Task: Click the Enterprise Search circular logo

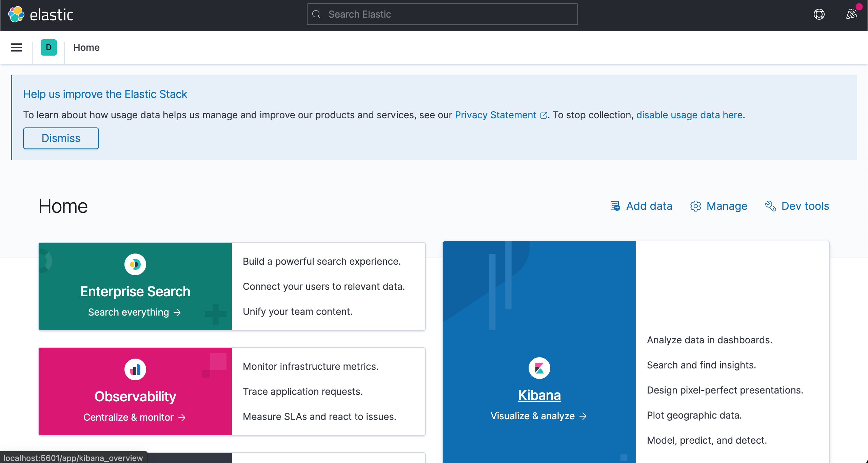Action: click(135, 264)
